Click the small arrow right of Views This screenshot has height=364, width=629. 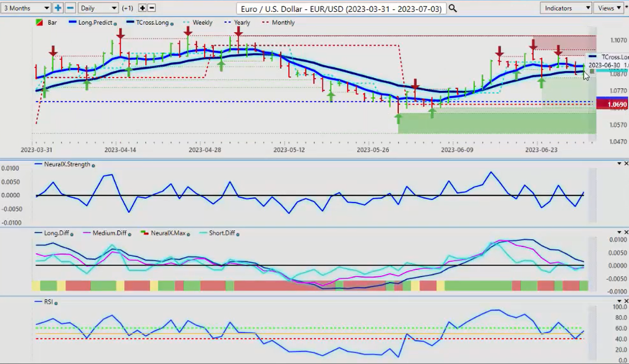tap(626, 8)
